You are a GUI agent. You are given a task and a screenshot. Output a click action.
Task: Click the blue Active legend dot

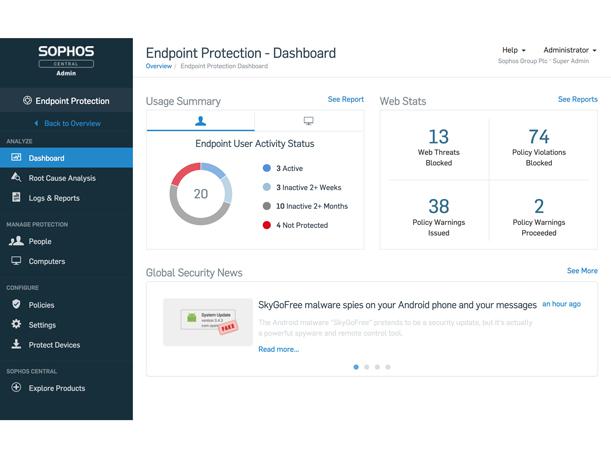coord(267,168)
